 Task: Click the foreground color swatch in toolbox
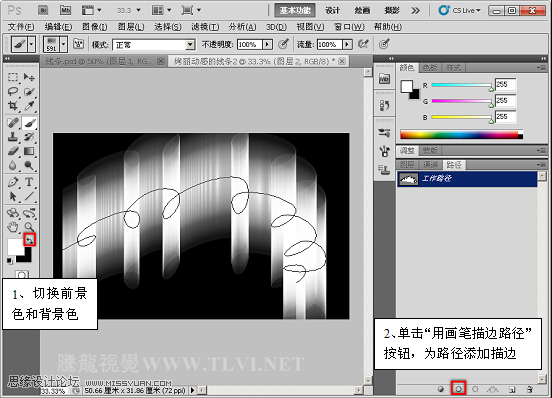point(15,247)
